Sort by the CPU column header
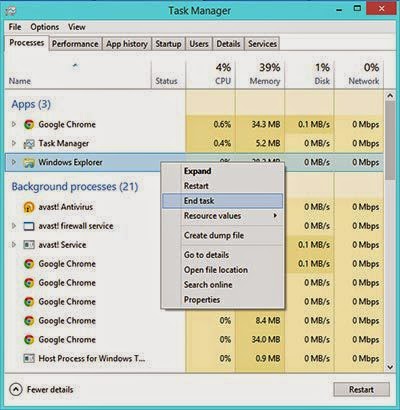This screenshot has width=400, height=410. [210, 74]
